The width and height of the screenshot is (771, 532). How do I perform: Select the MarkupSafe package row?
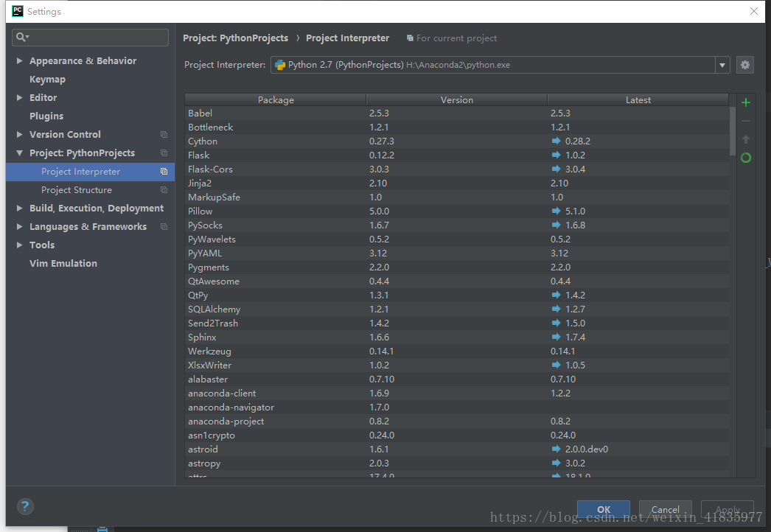click(x=457, y=197)
